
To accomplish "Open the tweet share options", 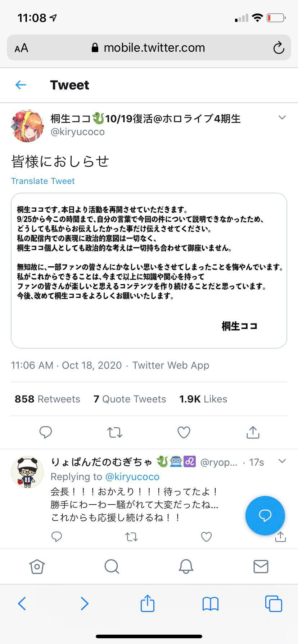I will (252, 432).
